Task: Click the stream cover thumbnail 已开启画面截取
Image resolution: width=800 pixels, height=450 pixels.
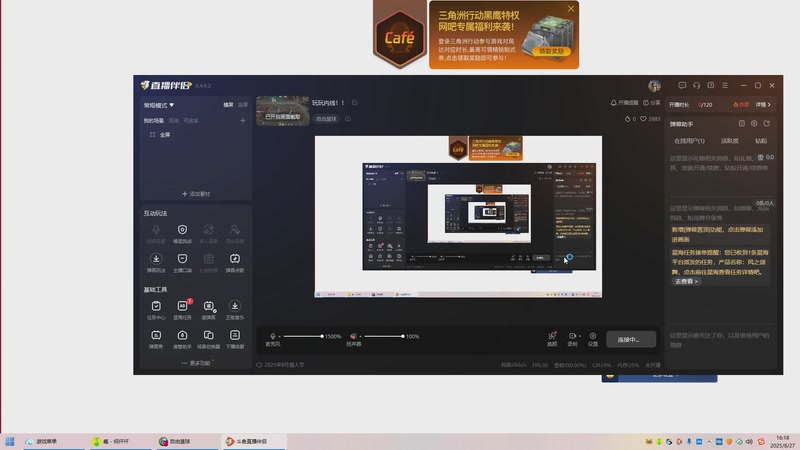Action: pyautogui.click(x=283, y=111)
